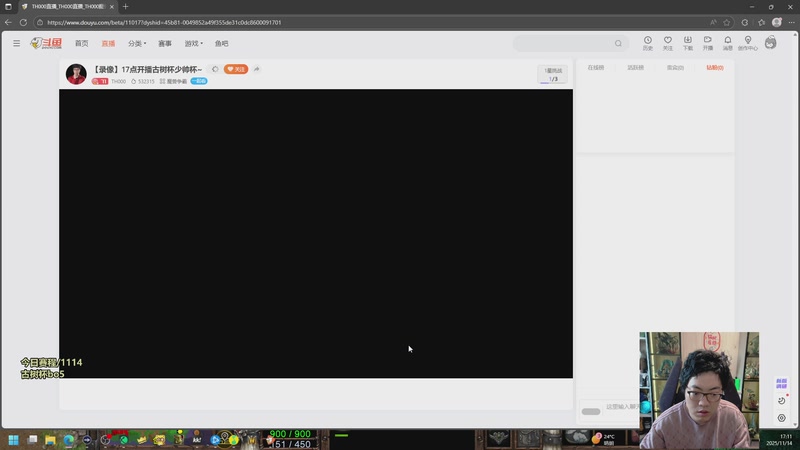Share the stream via arrow icon

coord(257,69)
